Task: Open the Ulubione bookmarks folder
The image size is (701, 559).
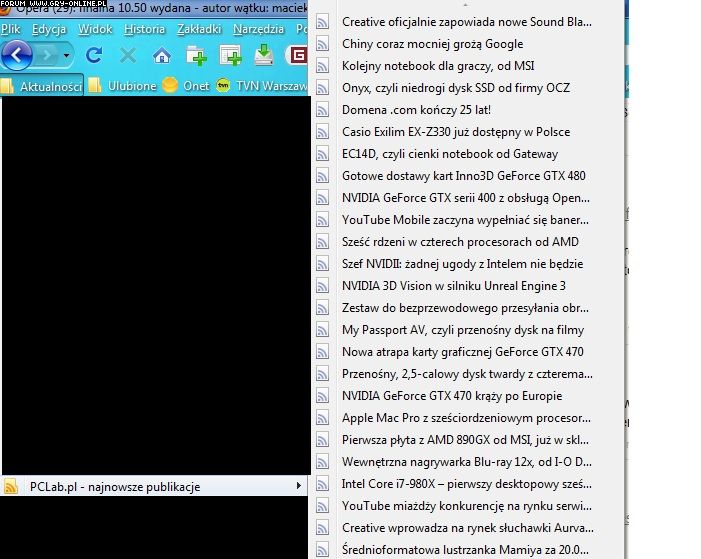Action: click(x=122, y=85)
